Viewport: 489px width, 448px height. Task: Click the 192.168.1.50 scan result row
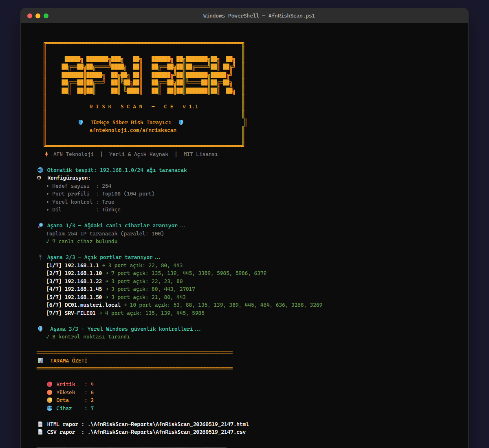click(116, 297)
